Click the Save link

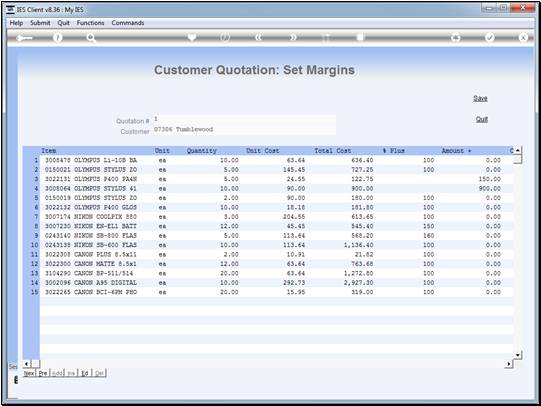tap(480, 98)
